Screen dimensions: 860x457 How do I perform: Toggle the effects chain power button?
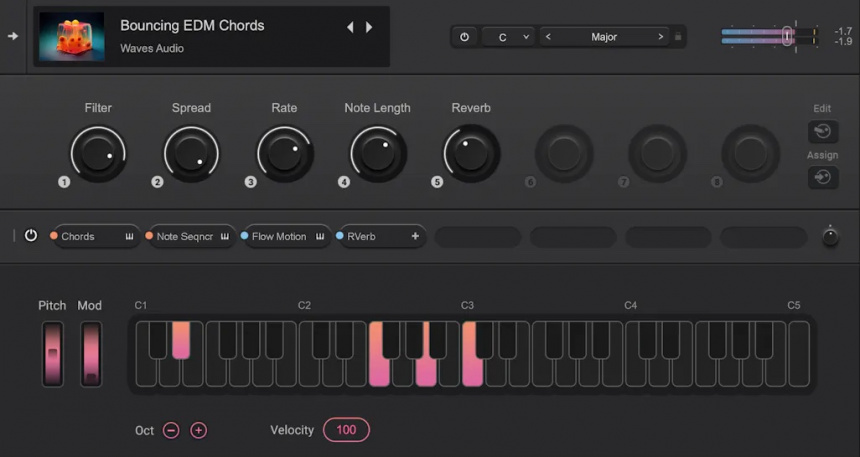point(31,236)
